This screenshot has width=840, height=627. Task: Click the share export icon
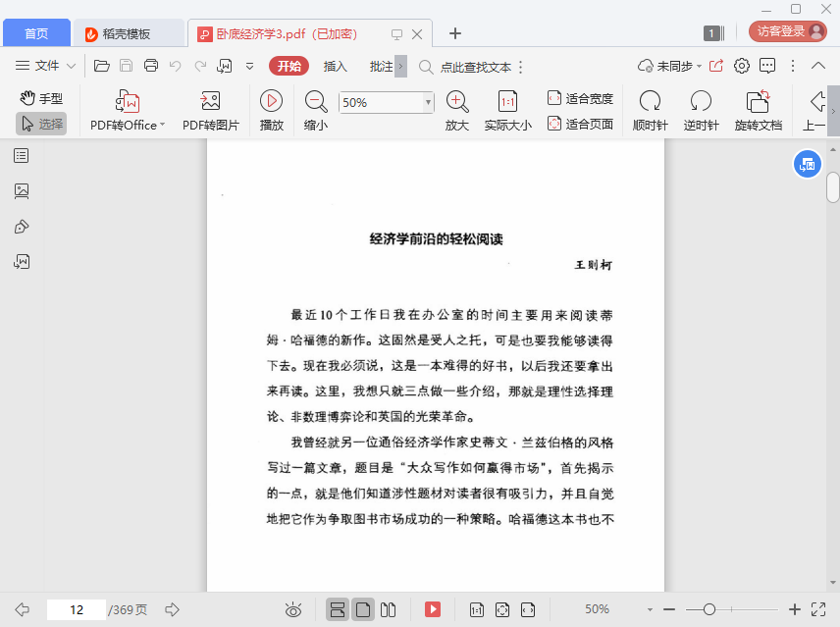pyautogui.click(x=716, y=66)
